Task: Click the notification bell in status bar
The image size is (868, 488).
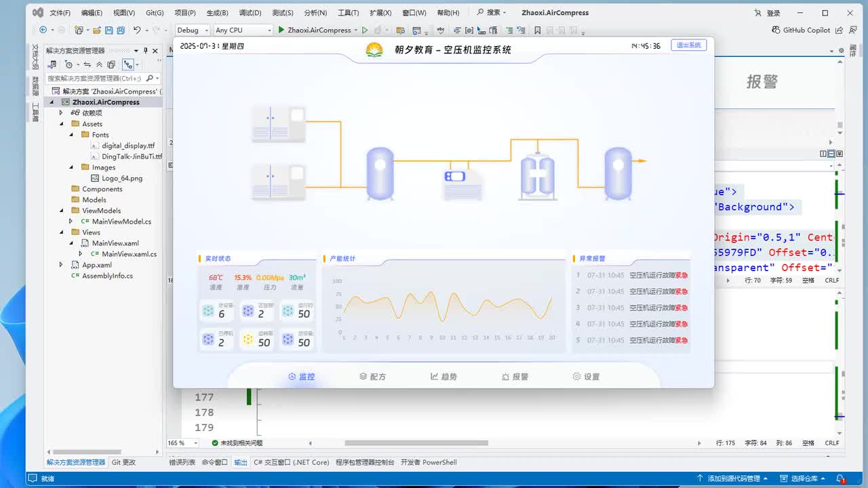Action: pyautogui.click(x=841, y=479)
